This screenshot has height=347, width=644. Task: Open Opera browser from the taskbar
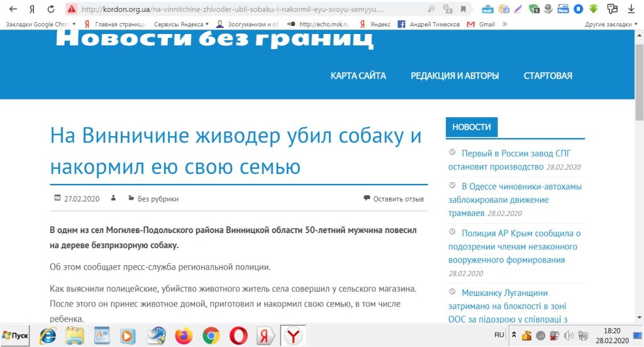point(238,336)
